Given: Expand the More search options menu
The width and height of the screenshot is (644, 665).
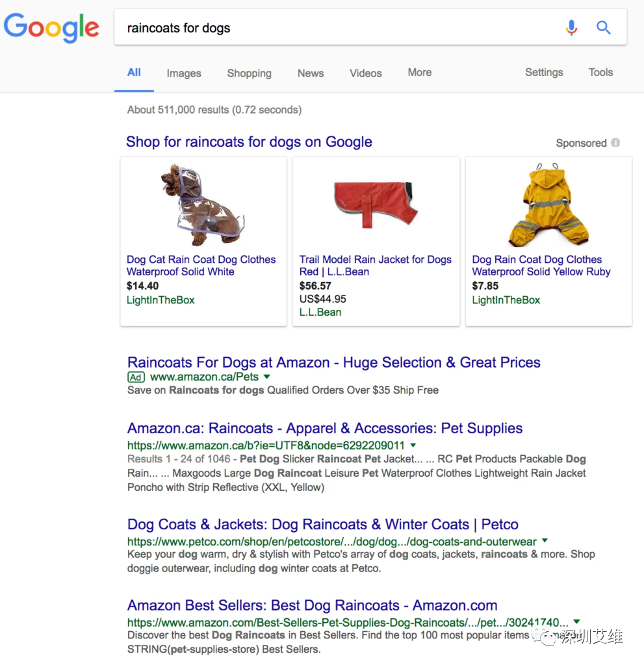Looking at the screenshot, I should (x=419, y=73).
